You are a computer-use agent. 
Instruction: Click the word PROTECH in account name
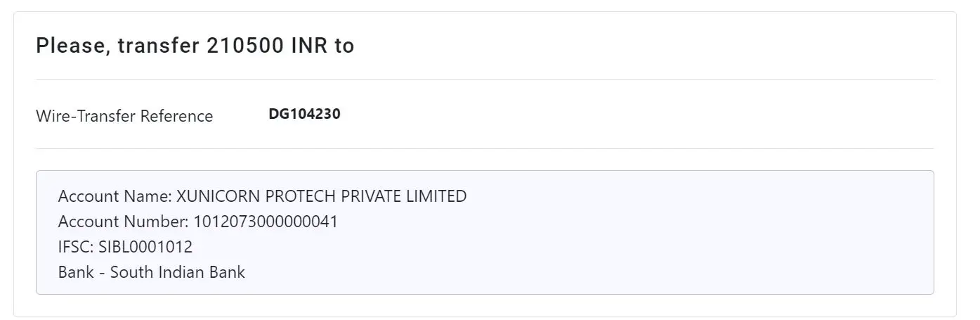[291, 196]
